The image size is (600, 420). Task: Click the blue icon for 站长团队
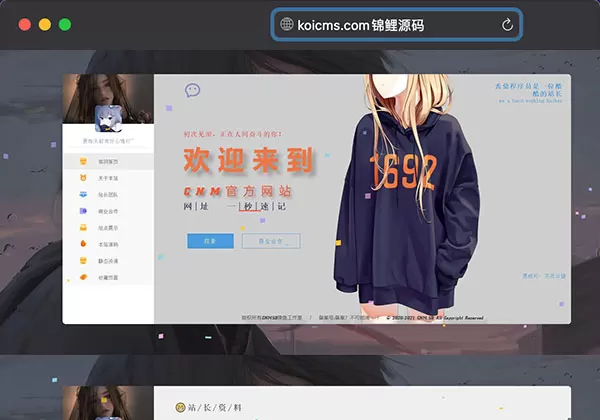pyautogui.click(x=84, y=195)
